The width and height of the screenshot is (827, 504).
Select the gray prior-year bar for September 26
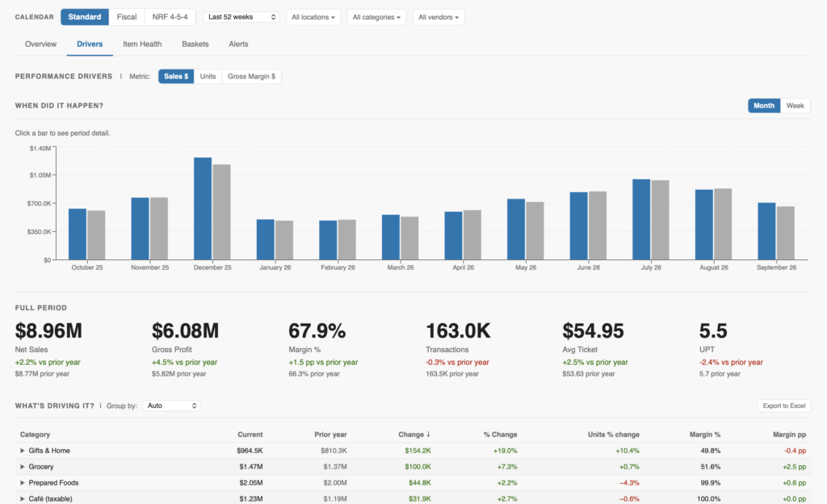pos(785,233)
